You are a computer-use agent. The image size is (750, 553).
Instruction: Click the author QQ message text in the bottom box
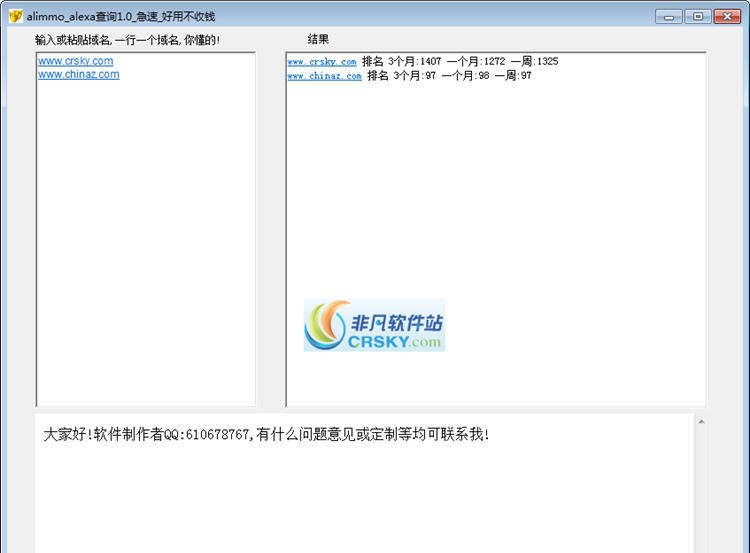pos(266,434)
